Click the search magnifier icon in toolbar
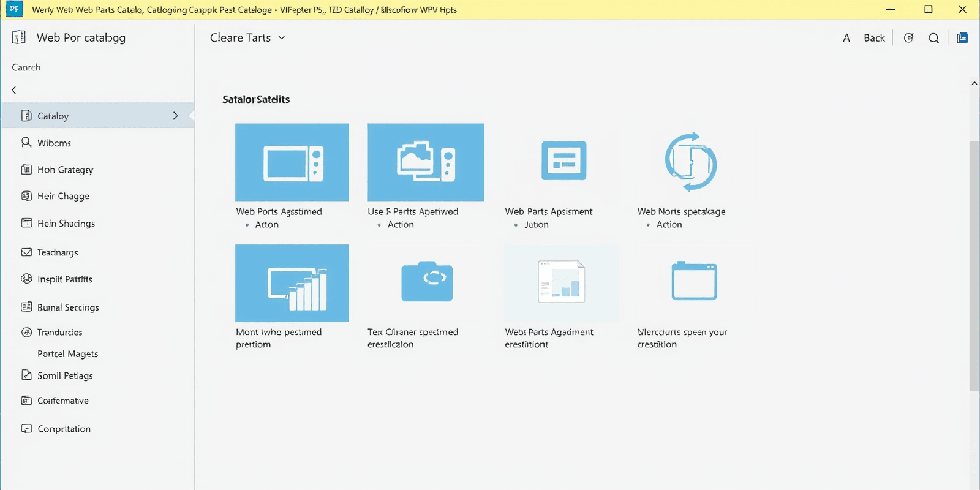The height and width of the screenshot is (490, 980). [933, 38]
